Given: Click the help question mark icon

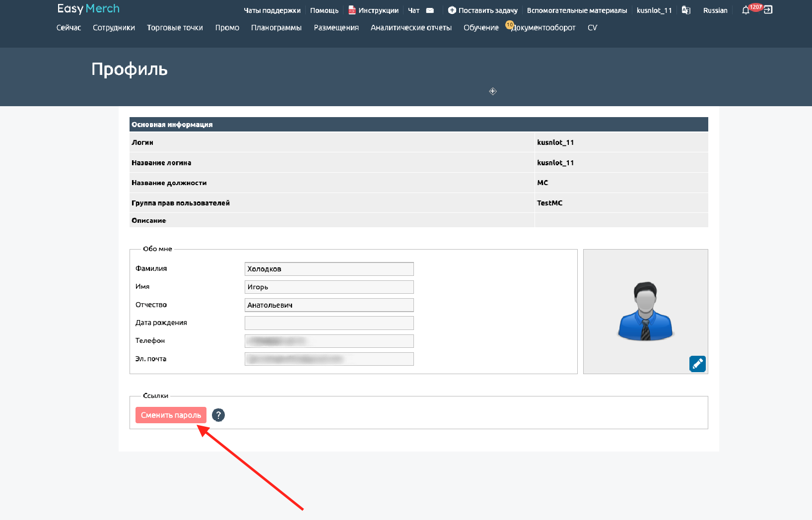Looking at the screenshot, I should click(218, 415).
